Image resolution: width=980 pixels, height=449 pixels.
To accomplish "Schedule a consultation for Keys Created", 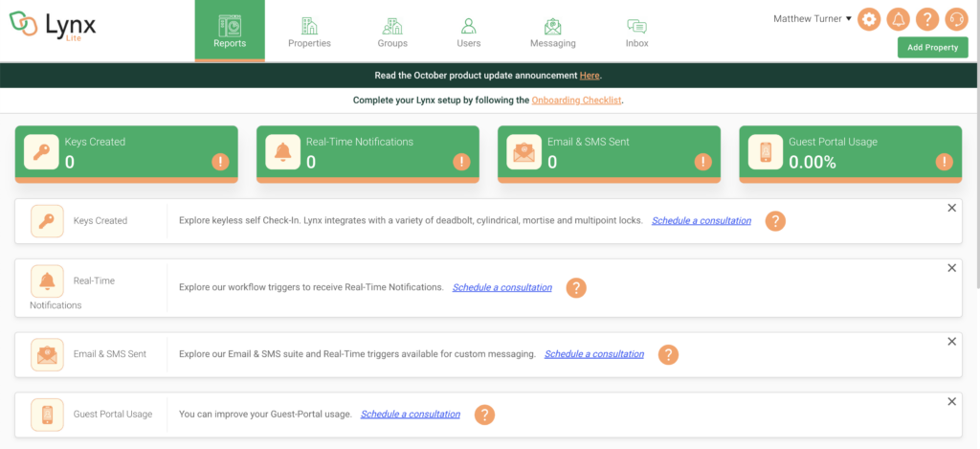I will 702,221.
